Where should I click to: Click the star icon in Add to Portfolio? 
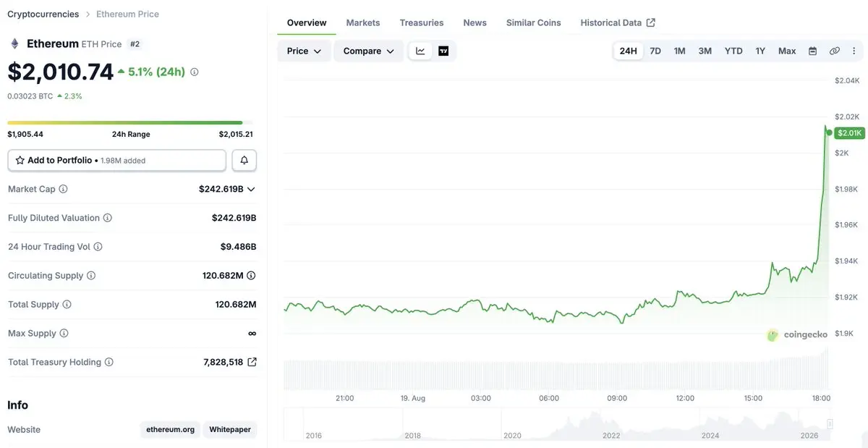(x=20, y=160)
